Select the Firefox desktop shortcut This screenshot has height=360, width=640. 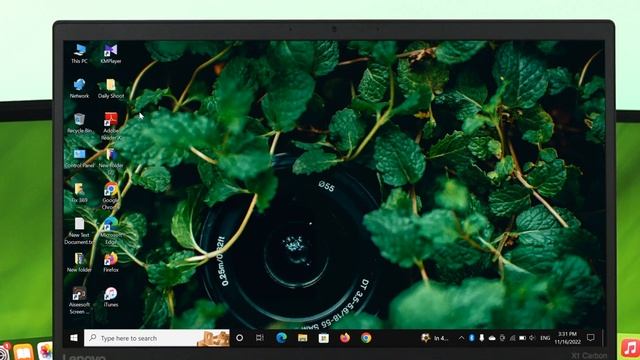coord(111,262)
